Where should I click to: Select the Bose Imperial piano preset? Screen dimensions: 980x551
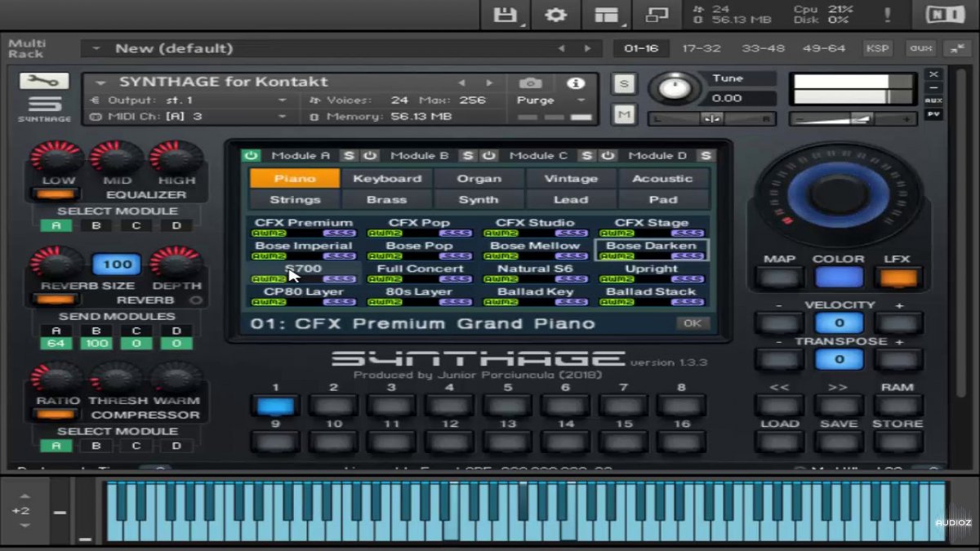[303, 245]
